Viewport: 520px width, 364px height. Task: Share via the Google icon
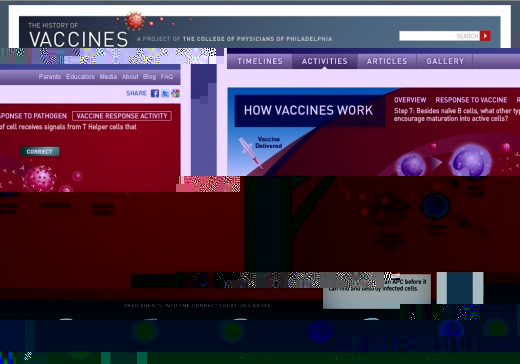pos(175,93)
